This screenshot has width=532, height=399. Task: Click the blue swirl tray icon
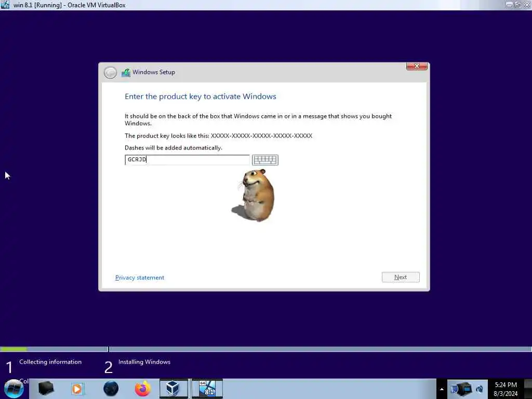(480, 389)
